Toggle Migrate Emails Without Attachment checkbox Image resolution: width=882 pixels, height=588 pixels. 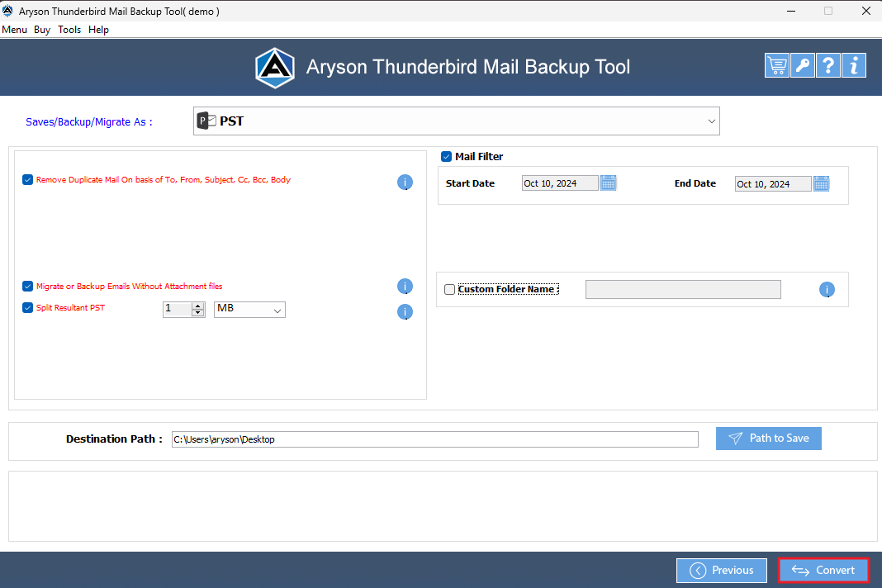pyautogui.click(x=27, y=286)
